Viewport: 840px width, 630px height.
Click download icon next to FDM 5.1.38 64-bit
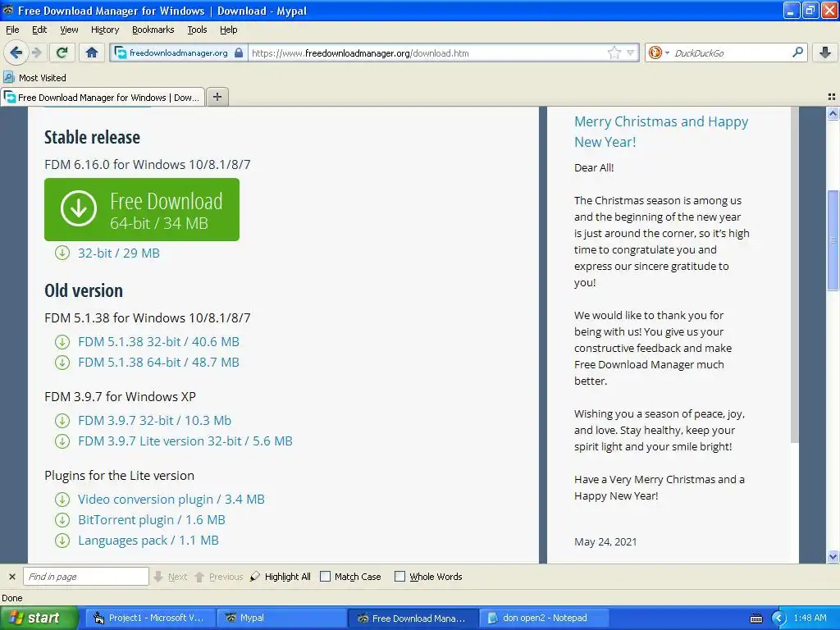click(62, 363)
